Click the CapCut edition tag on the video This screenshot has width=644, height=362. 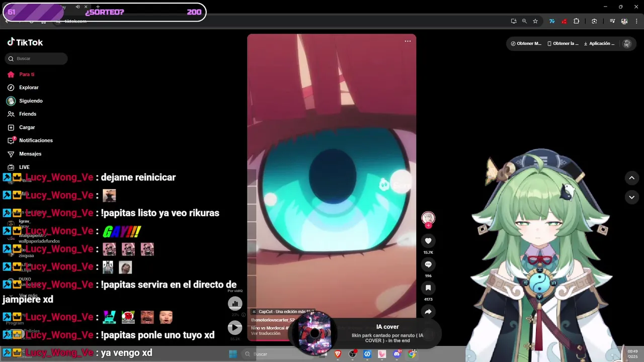[283, 312]
